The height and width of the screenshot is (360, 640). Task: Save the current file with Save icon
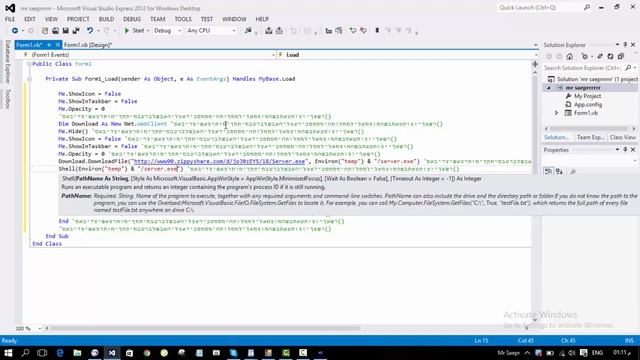pos(65,31)
